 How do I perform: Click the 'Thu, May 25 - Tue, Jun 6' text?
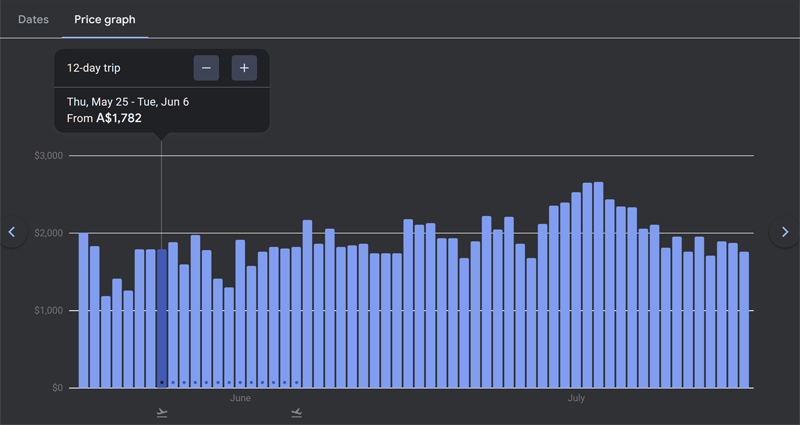128,102
